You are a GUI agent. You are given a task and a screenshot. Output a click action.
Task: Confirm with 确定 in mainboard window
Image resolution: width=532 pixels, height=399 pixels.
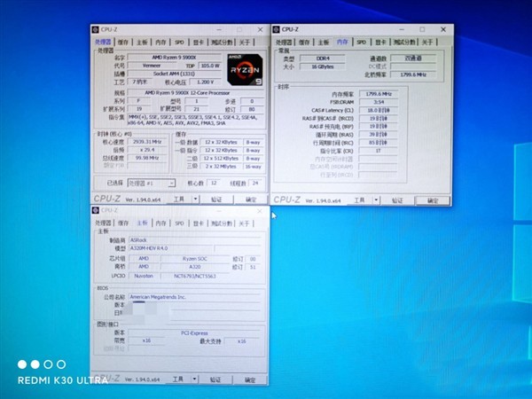[250, 379]
